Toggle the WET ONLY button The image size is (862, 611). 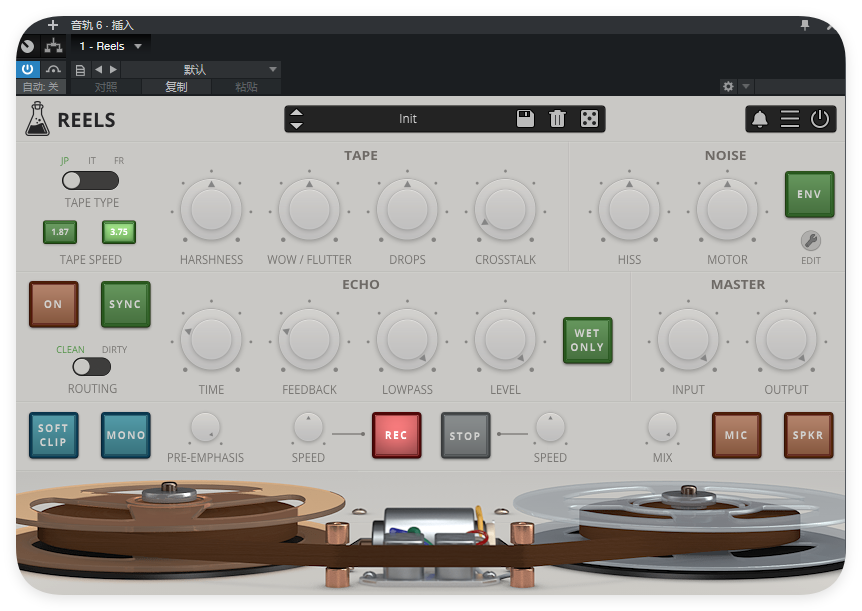point(588,340)
